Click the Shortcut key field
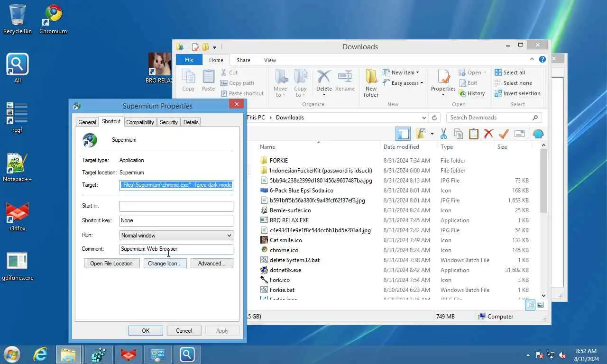 click(x=176, y=220)
